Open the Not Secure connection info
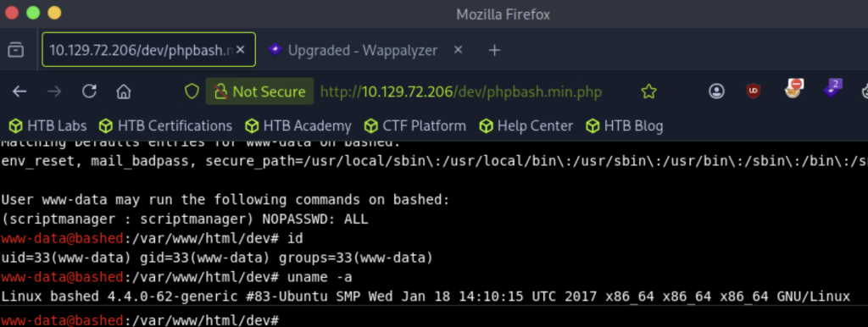The width and height of the screenshot is (868, 327). coord(259,91)
